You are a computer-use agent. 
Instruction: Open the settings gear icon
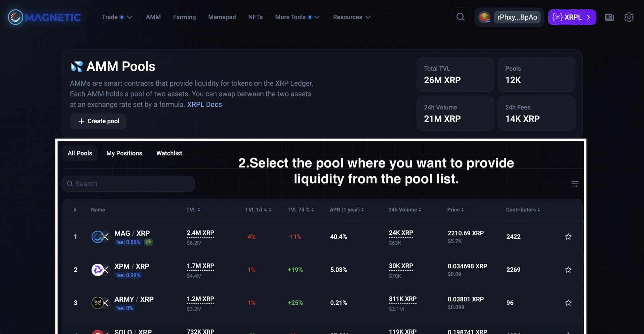click(629, 17)
